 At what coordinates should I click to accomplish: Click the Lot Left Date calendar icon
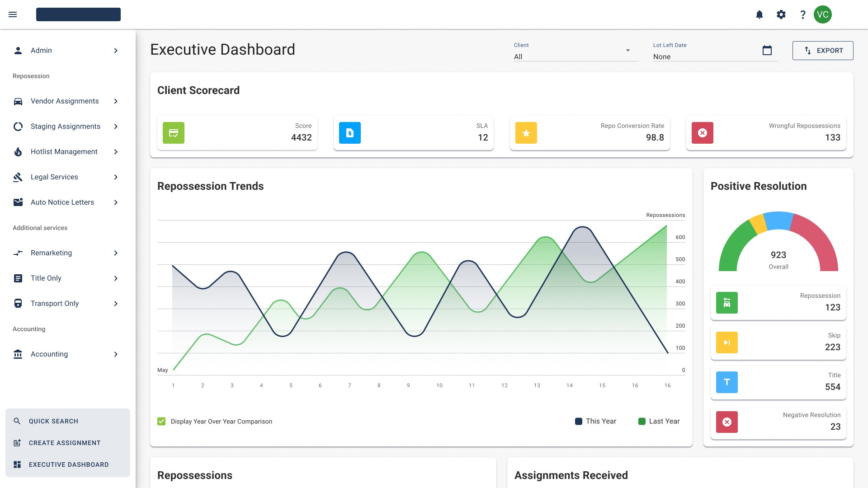pyautogui.click(x=767, y=50)
